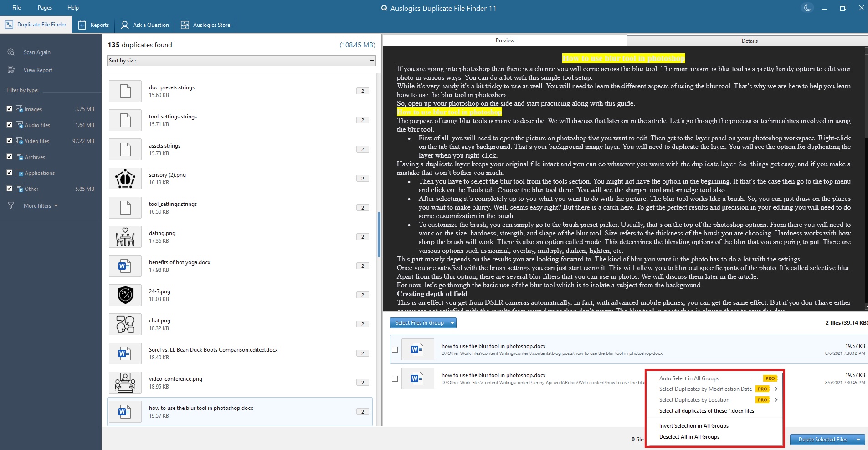
Task: Uncheck the Images filter checkbox
Action: (x=9, y=109)
